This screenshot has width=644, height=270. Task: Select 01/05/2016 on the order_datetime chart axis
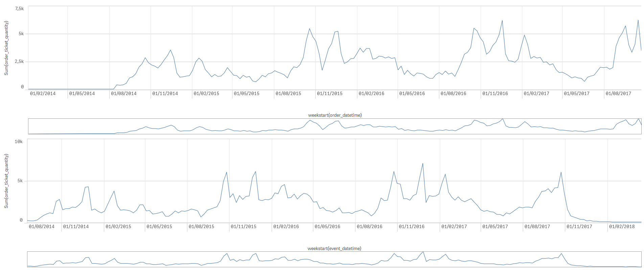coord(412,93)
